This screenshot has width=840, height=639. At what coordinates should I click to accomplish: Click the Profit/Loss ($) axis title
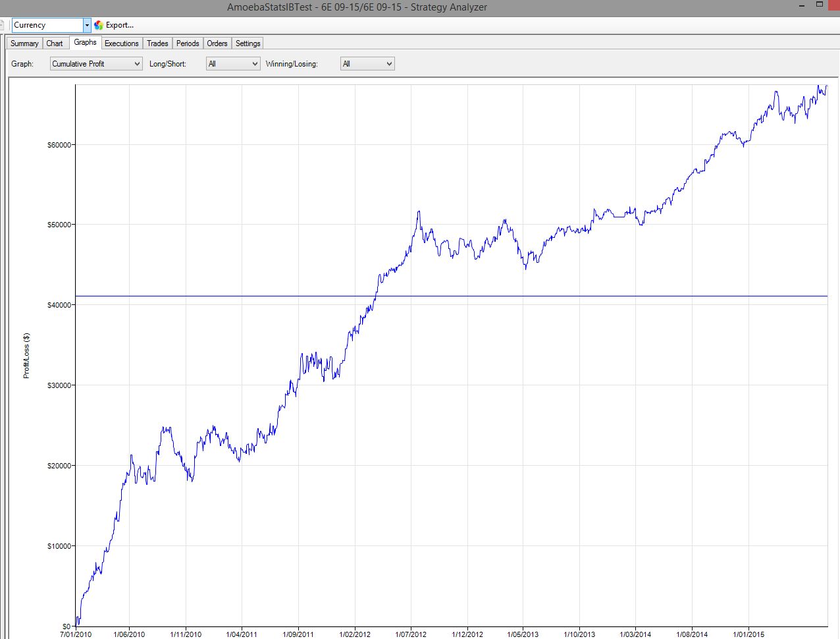coord(26,356)
